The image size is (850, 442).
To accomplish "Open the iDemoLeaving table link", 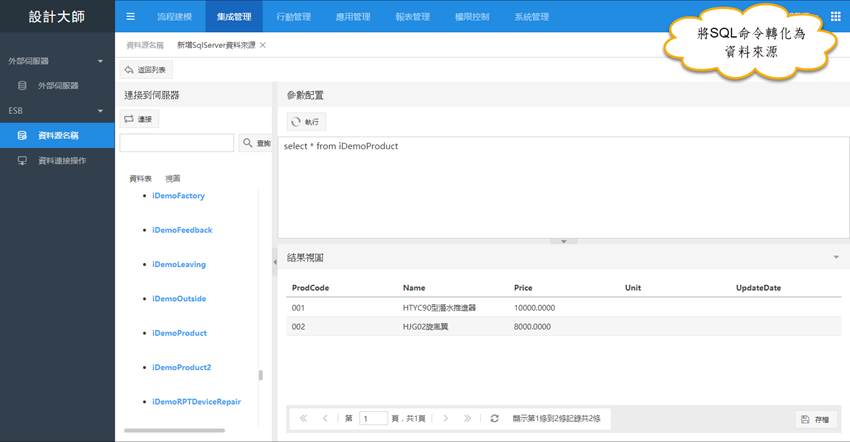I will point(179,265).
